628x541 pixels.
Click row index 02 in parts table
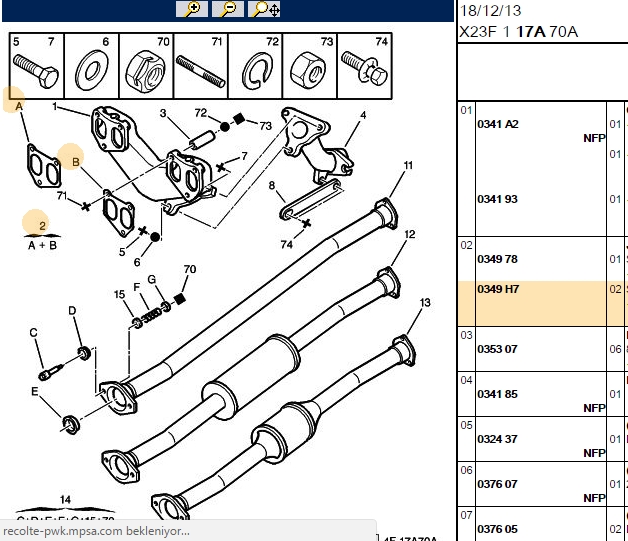click(x=466, y=245)
